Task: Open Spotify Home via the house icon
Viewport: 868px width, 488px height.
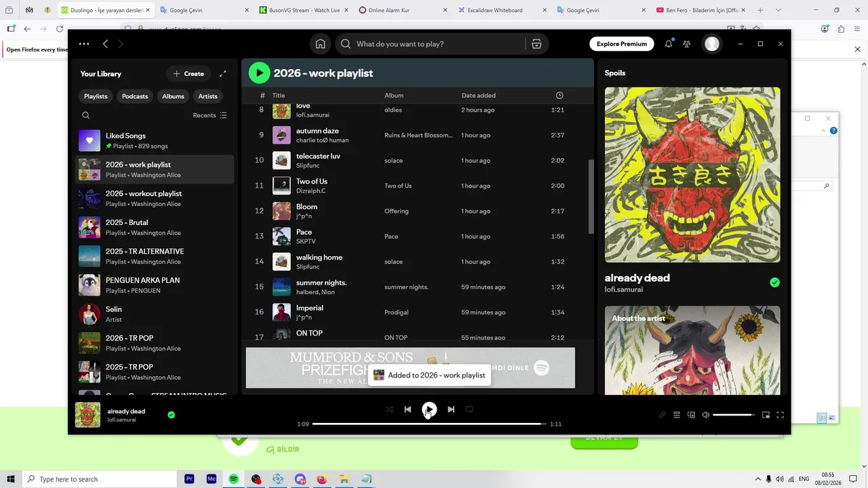Action: (x=320, y=44)
